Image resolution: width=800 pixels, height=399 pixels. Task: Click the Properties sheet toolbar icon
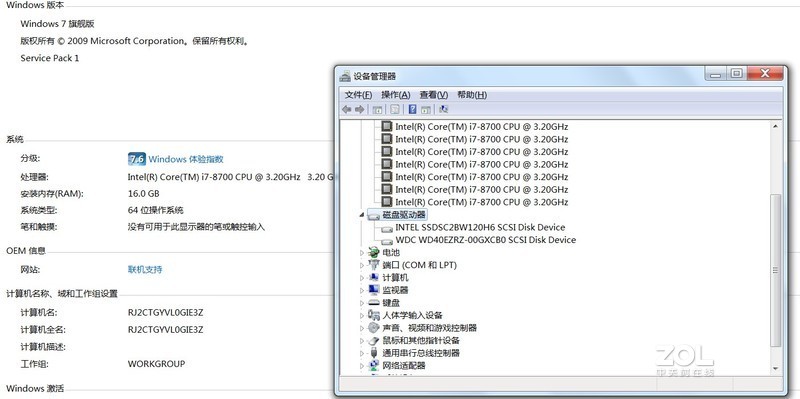[x=394, y=109]
